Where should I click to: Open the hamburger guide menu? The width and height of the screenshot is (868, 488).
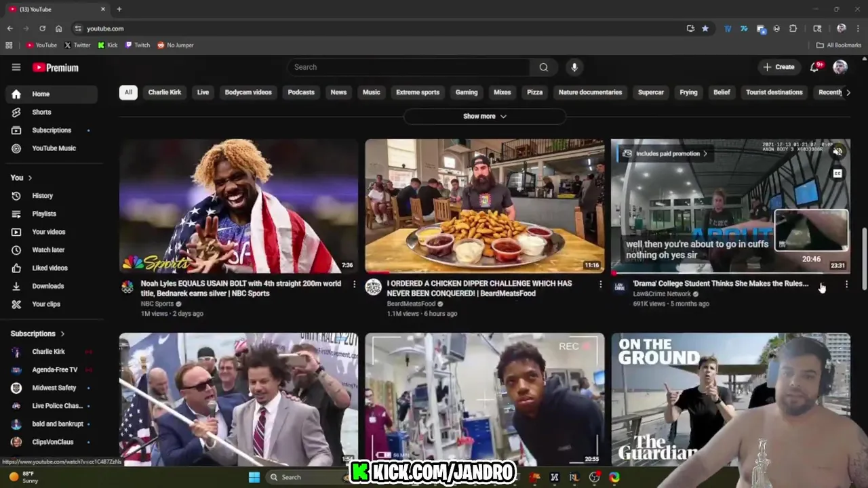click(x=16, y=67)
